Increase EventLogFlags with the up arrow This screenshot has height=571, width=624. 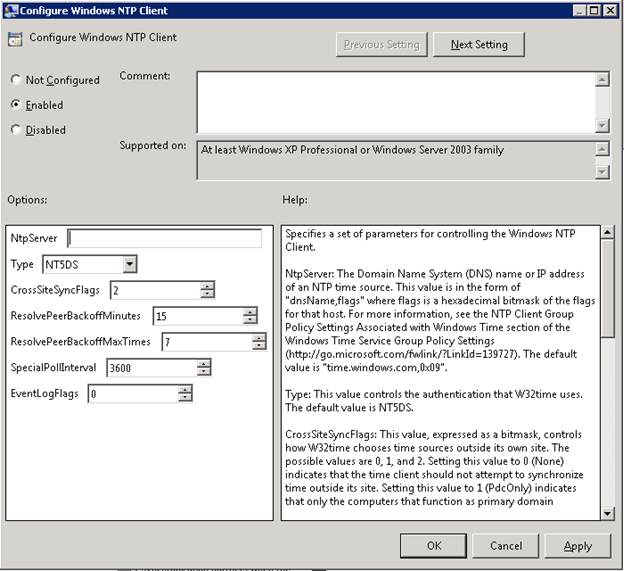(185, 389)
